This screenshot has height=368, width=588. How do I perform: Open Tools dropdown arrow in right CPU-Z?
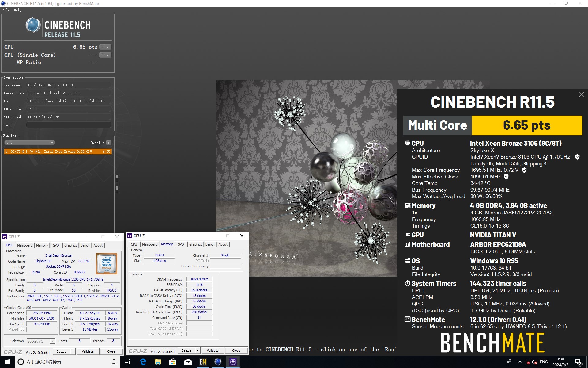point(198,351)
